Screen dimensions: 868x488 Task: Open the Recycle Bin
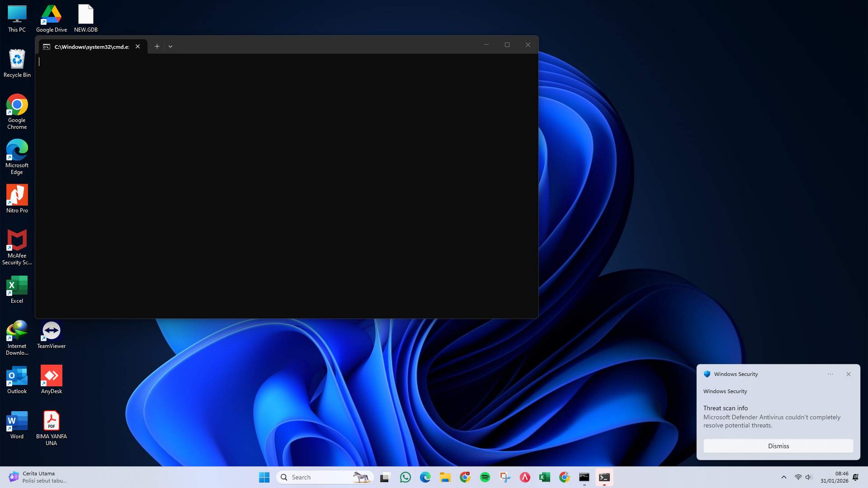coord(17,59)
